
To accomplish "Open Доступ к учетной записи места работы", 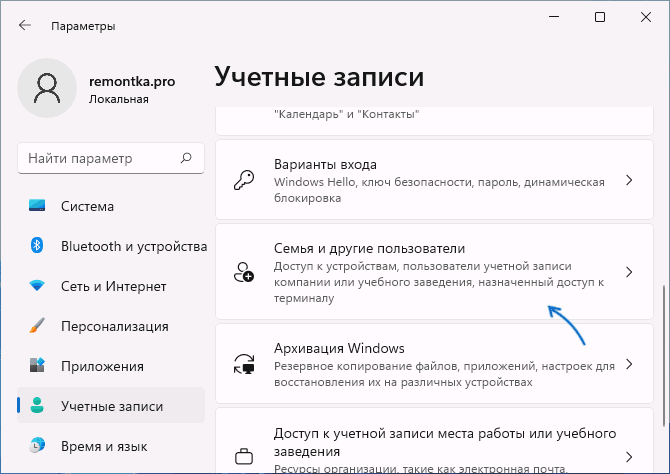I will (x=434, y=441).
